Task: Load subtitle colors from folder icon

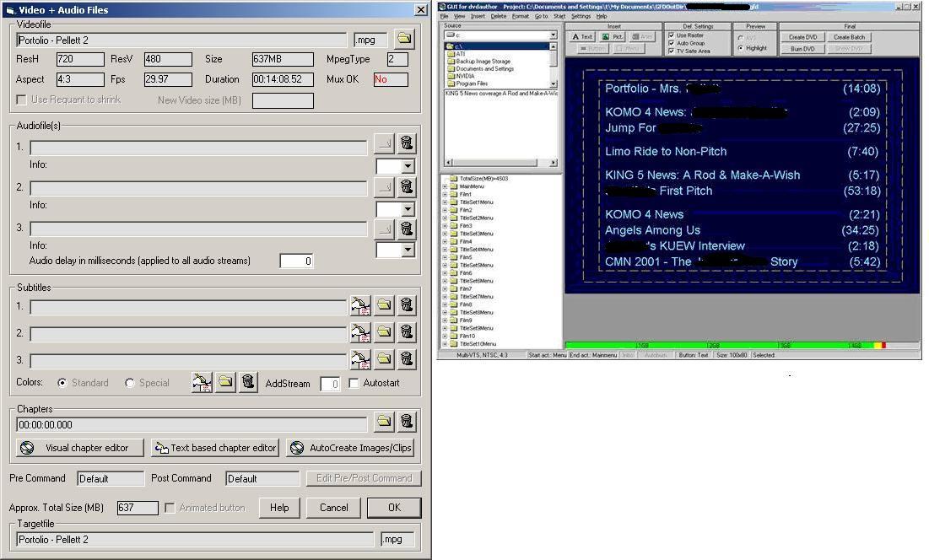Action: point(225,382)
